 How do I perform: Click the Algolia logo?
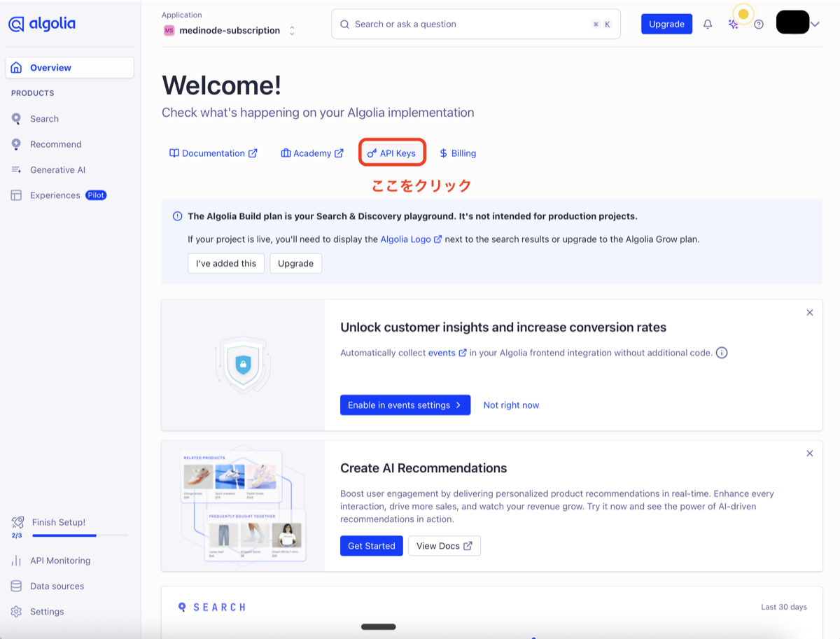pyautogui.click(x=42, y=24)
